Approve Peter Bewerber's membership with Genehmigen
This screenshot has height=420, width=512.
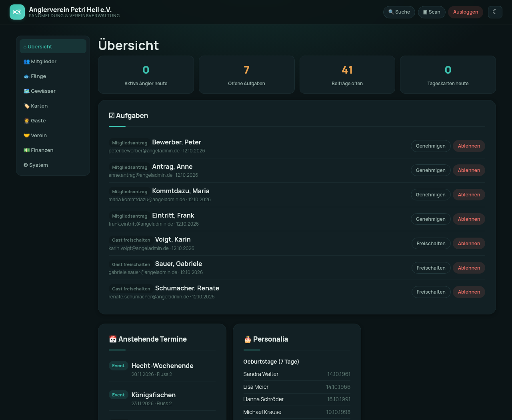pos(431,146)
